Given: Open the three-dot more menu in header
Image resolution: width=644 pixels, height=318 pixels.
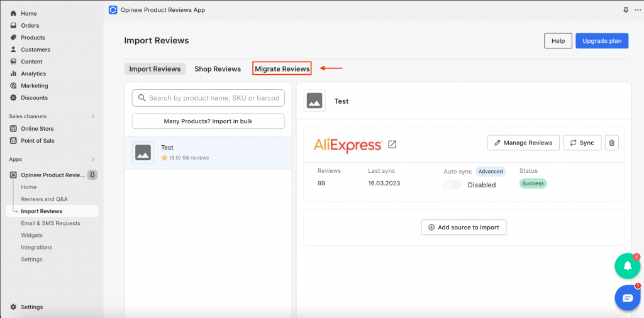Looking at the screenshot, I should pos(637,10).
